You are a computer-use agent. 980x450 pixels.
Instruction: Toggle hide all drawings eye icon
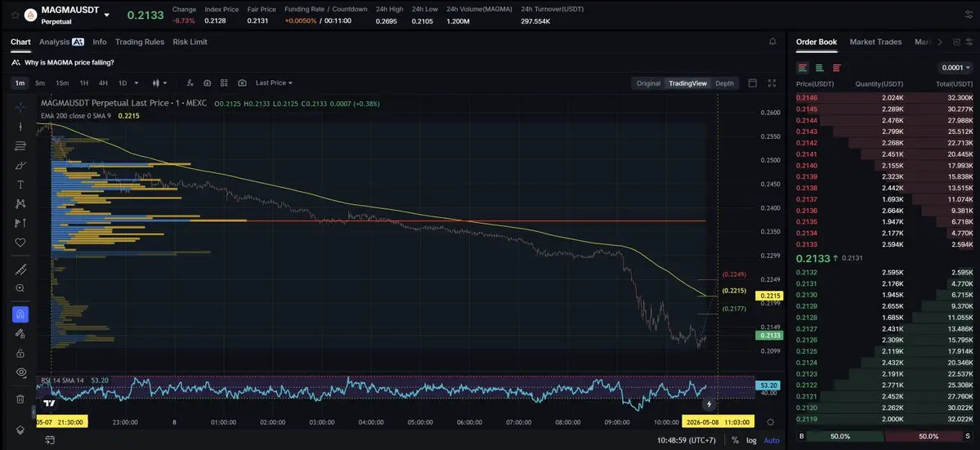click(x=20, y=372)
